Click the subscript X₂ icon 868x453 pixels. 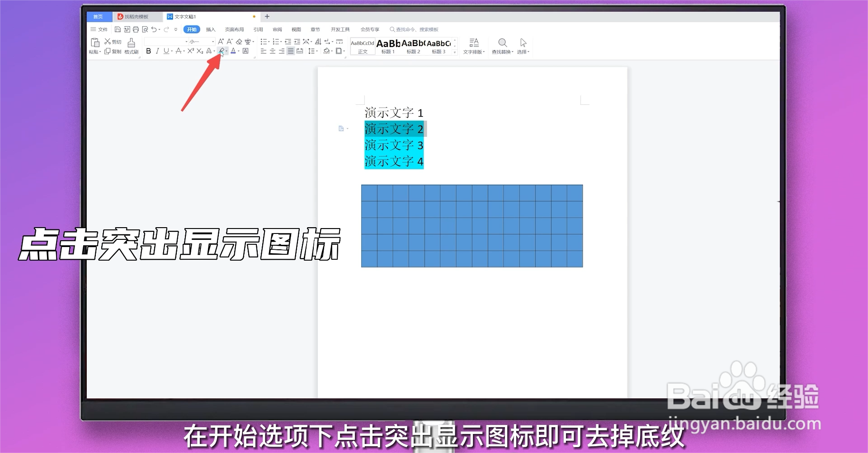(200, 51)
